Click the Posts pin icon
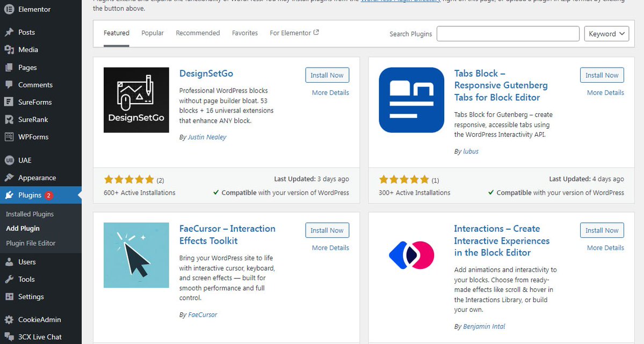The image size is (644, 344). point(9,32)
